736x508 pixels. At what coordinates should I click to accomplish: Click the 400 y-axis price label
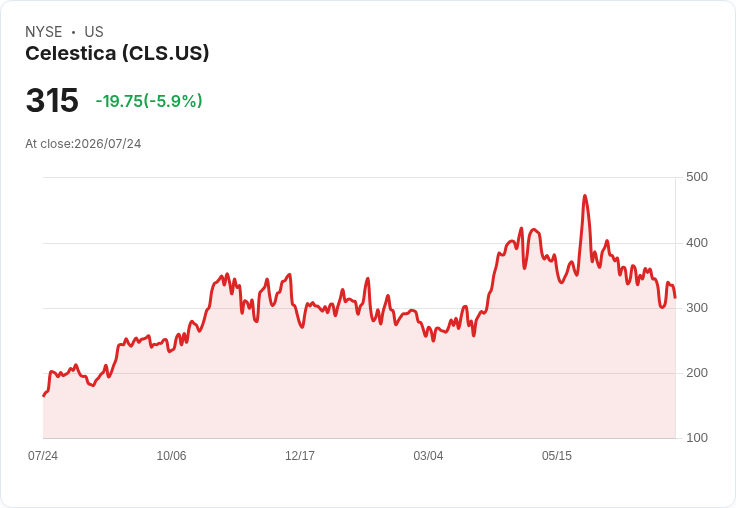coord(697,243)
